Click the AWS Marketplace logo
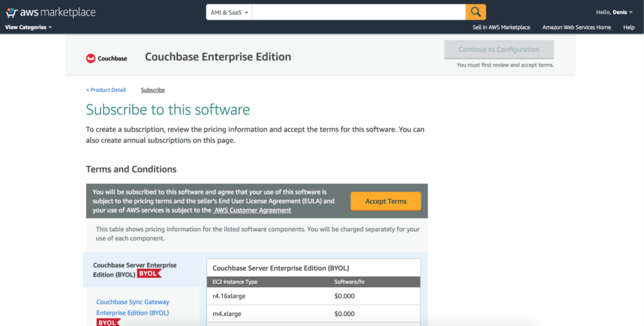Viewport: 644px width, 326px height. [x=50, y=13]
